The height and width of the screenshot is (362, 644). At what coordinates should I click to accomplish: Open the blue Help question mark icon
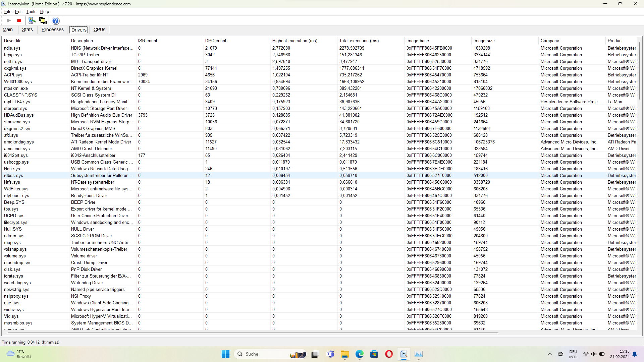(x=56, y=21)
